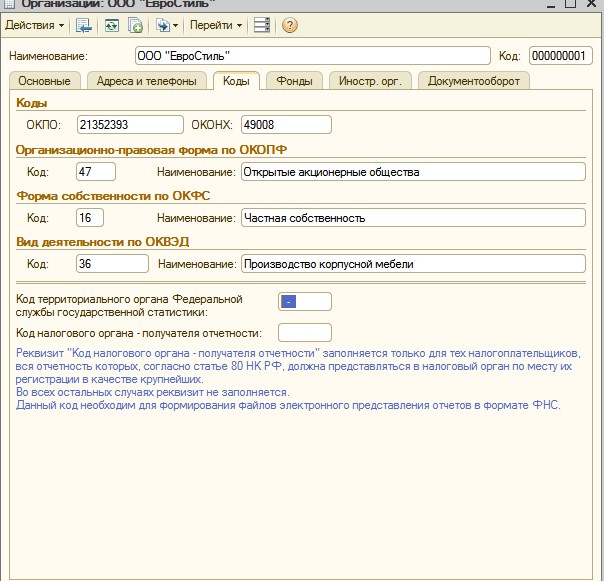Viewport: 604px width, 581px height.
Task: Click the list settings toolbar icon
Action: [262, 25]
